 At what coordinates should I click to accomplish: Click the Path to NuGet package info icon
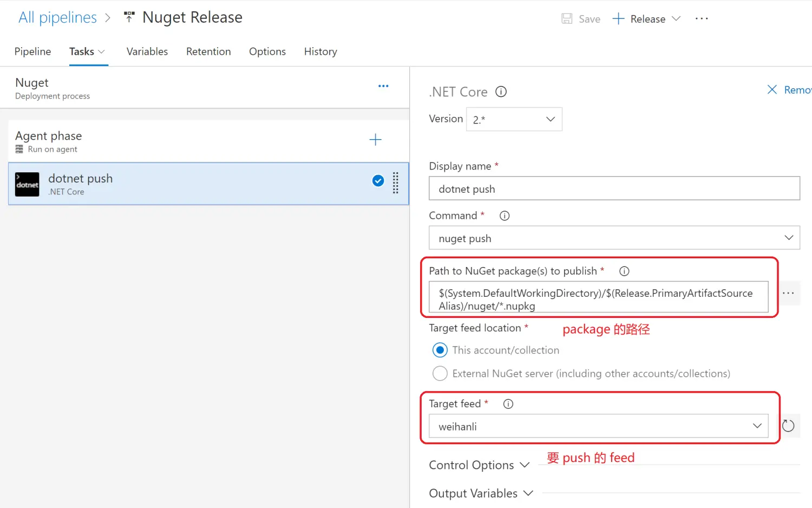coord(624,271)
